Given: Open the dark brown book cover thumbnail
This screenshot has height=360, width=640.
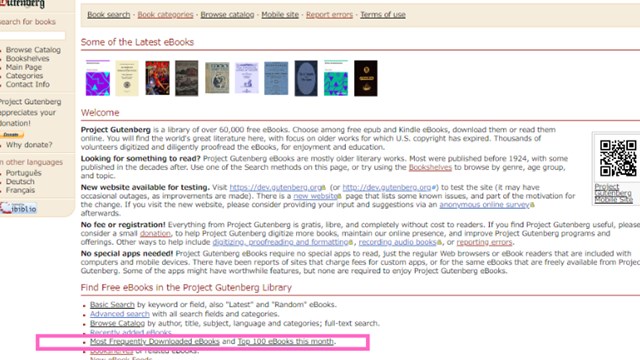Looking at the screenshot, I should (187, 78).
